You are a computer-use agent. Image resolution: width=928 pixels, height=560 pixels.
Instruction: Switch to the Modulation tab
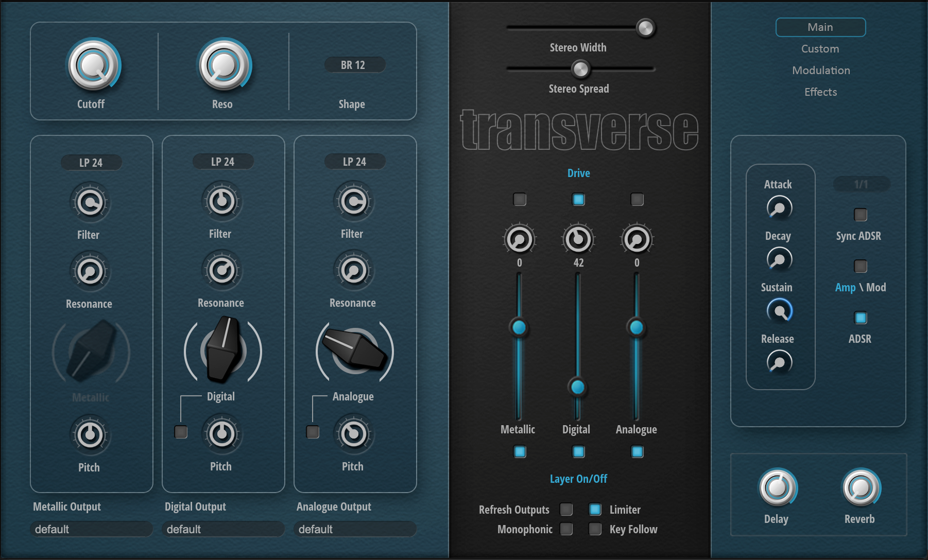click(x=821, y=70)
